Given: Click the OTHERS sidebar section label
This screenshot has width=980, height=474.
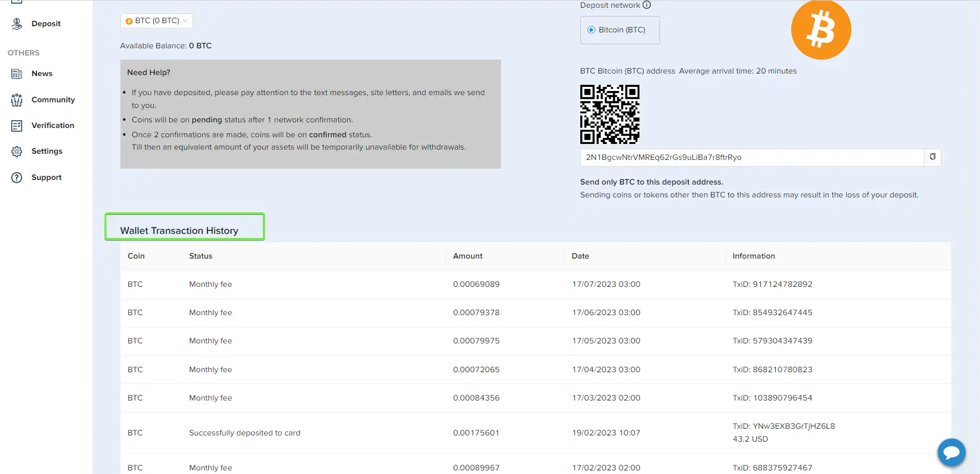Looking at the screenshot, I should tap(24, 53).
